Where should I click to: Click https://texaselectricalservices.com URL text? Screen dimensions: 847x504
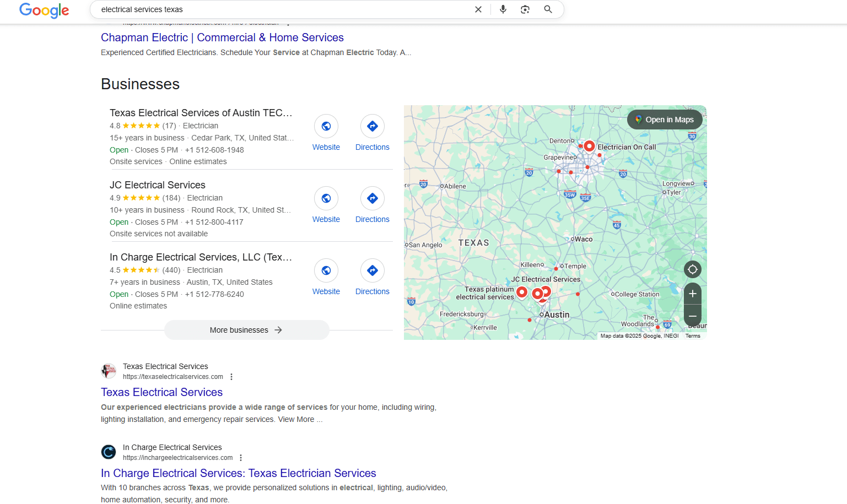click(x=173, y=377)
